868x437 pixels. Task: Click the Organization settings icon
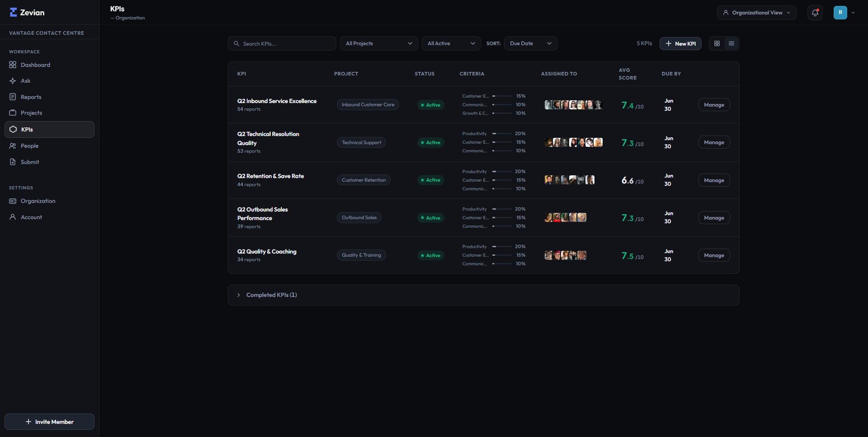13,201
